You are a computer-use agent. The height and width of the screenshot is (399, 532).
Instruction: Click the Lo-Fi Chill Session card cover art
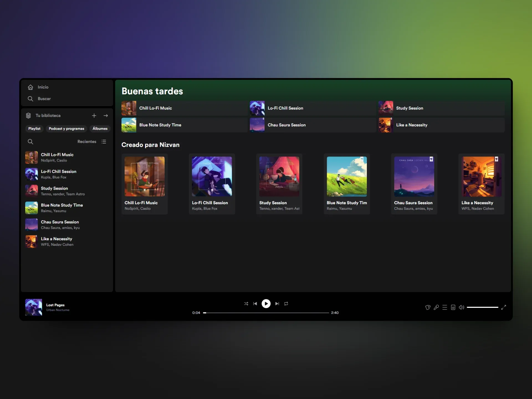[212, 177]
